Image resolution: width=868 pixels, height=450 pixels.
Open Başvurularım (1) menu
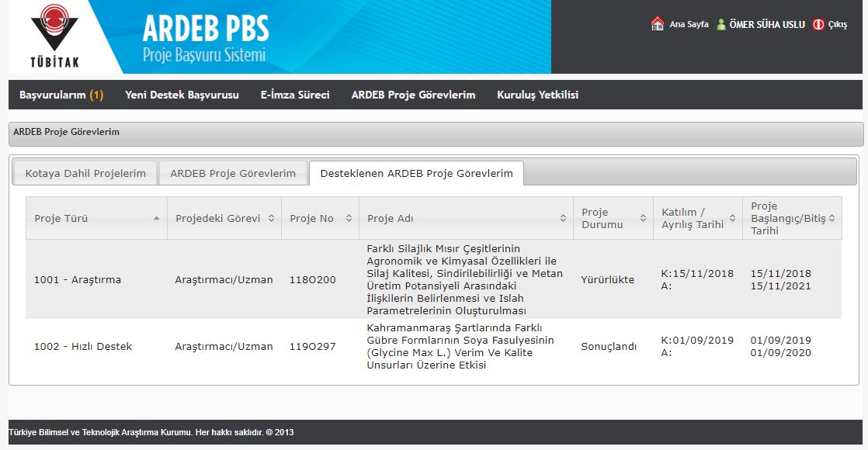[x=61, y=95]
